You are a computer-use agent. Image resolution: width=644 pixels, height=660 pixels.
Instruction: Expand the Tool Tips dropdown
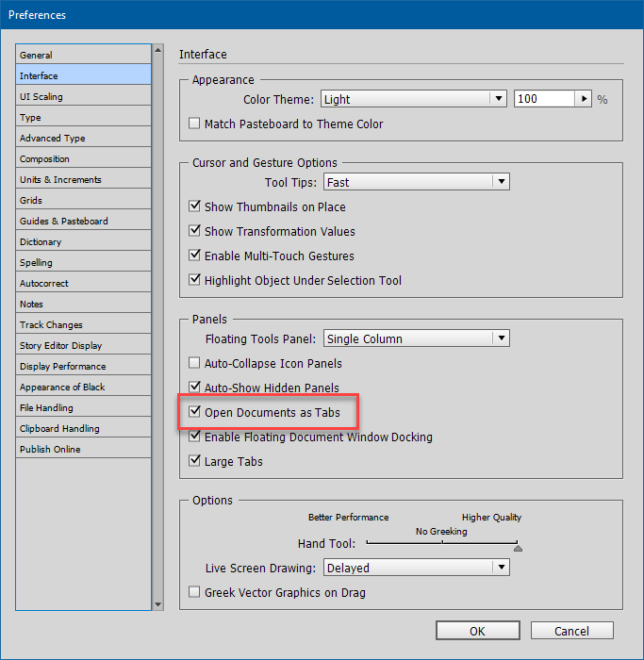(x=416, y=182)
